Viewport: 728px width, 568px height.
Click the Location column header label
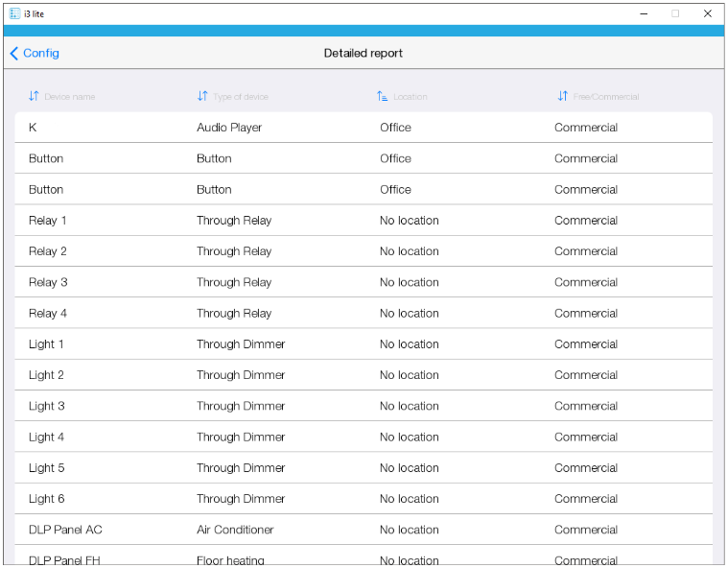[x=411, y=97]
